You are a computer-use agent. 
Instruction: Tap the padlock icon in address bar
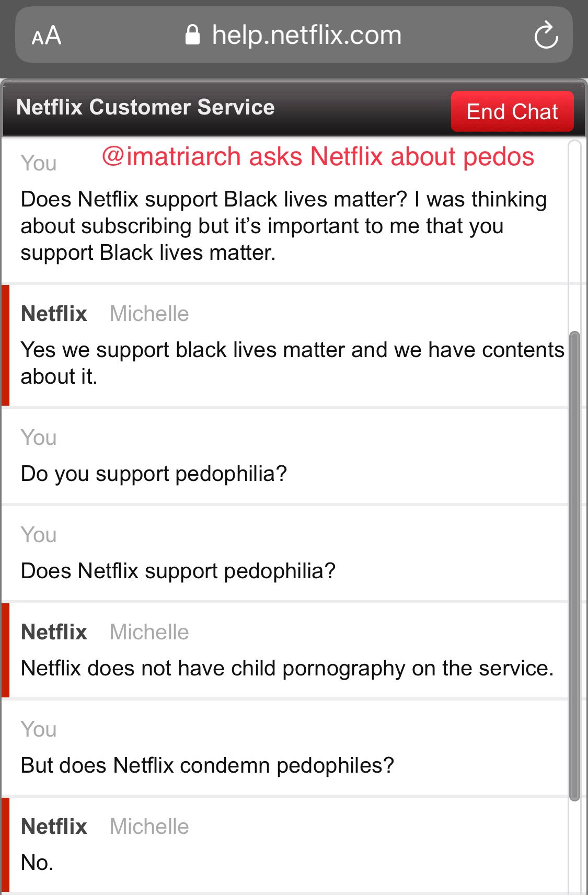[193, 36]
